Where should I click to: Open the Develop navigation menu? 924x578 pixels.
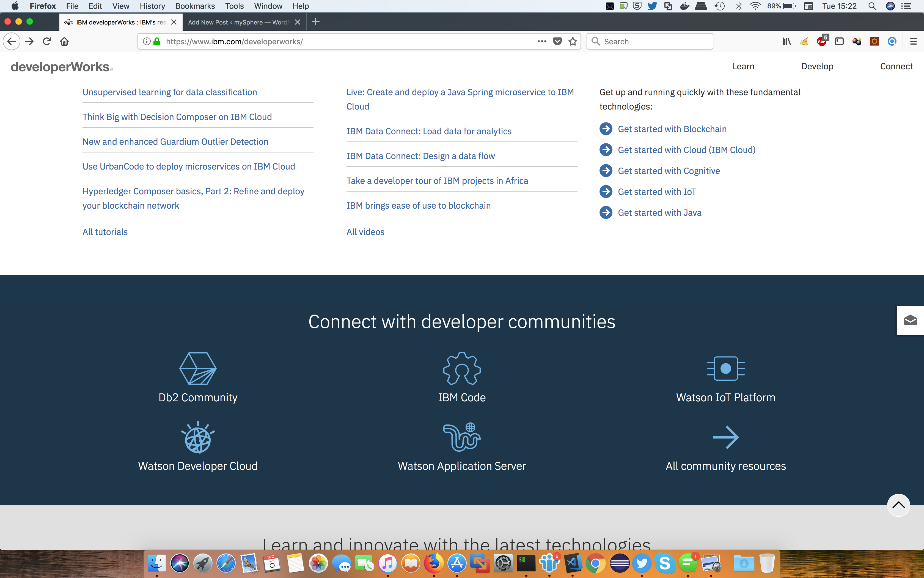(x=817, y=67)
